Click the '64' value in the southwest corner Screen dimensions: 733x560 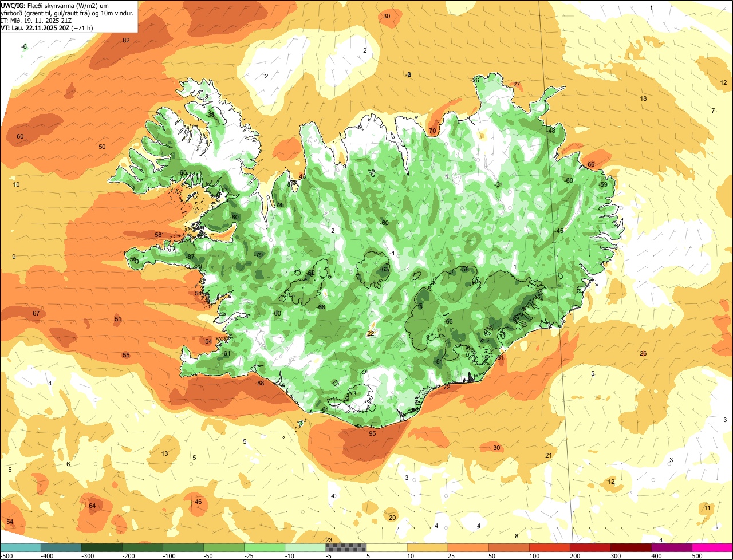92,506
